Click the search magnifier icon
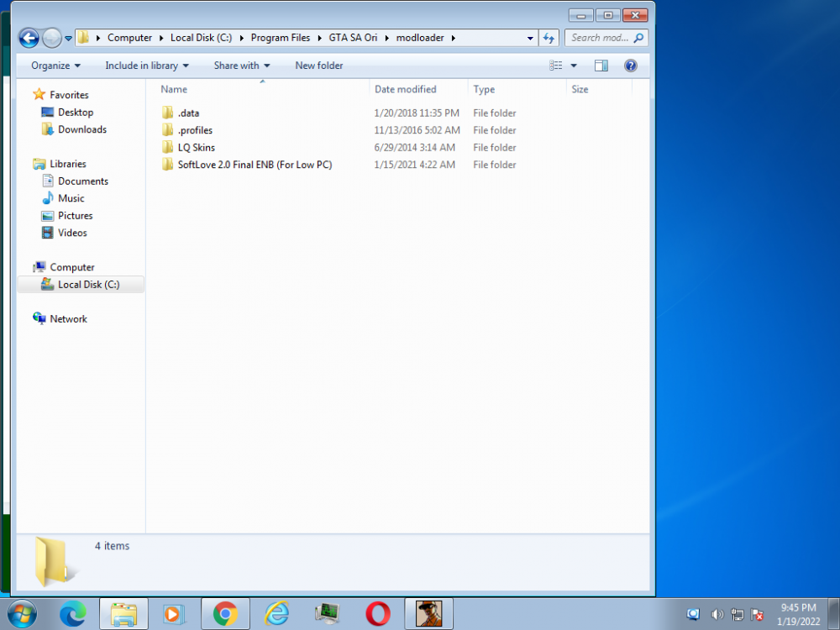Image resolution: width=840 pixels, height=630 pixels. point(638,38)
